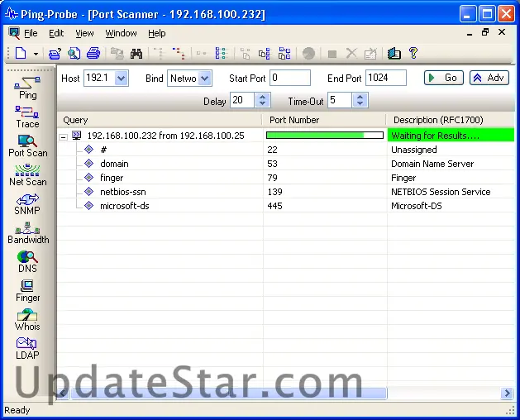Click the Delay spinner arrows

[262, 100]
